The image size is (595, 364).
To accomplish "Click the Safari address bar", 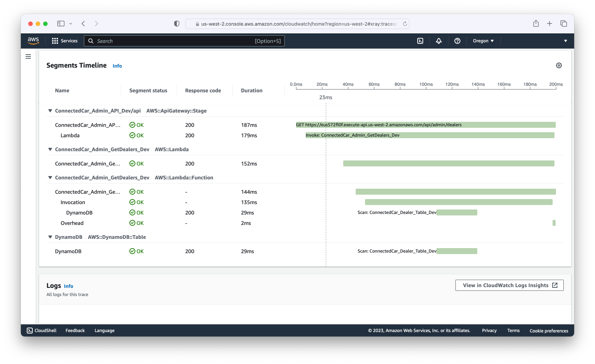I will [297, 24].
